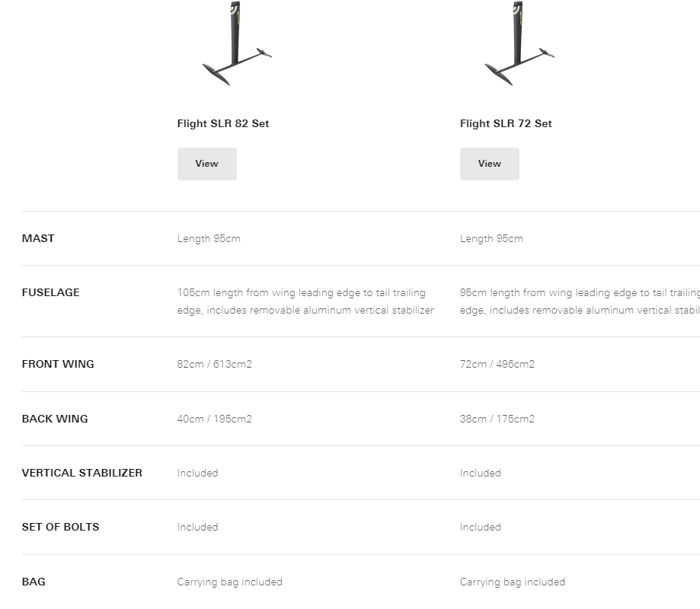This screenshot has height=609, width=700.
Task: Click the VERTICAL STABILIZER row label
Action: (x=82, y=473)
